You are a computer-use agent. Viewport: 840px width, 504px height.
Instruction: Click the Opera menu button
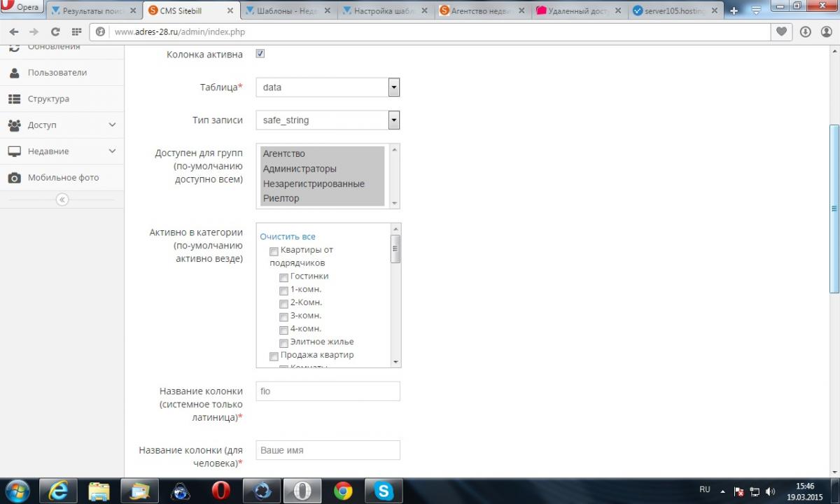click(x=20, y=8)
